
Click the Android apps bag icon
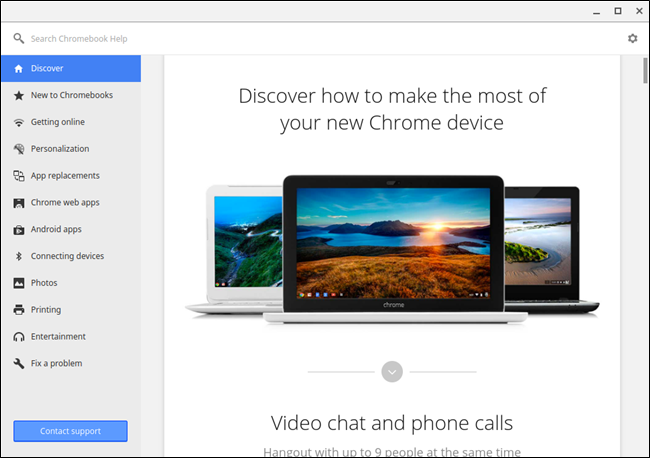pos(19,230)
